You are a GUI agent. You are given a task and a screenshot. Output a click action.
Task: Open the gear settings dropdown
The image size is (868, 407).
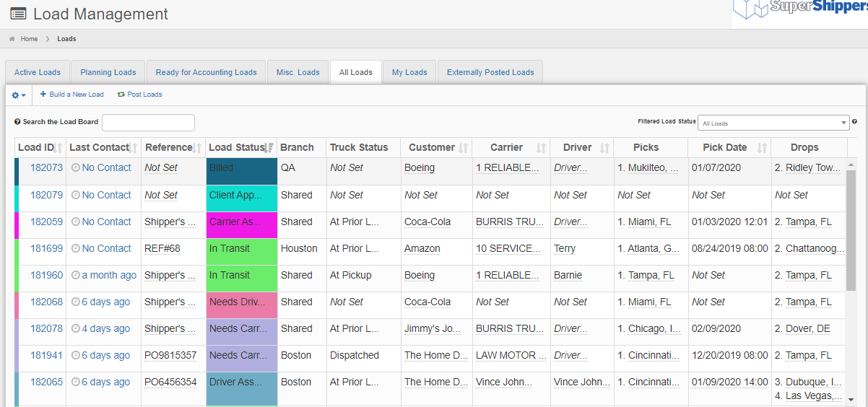point(19,95)
